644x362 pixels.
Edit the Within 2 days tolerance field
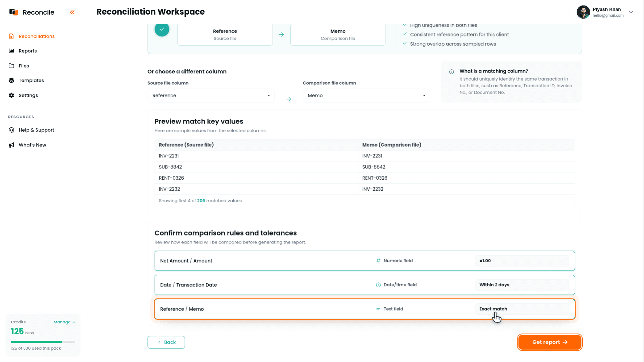click(522, 285)
